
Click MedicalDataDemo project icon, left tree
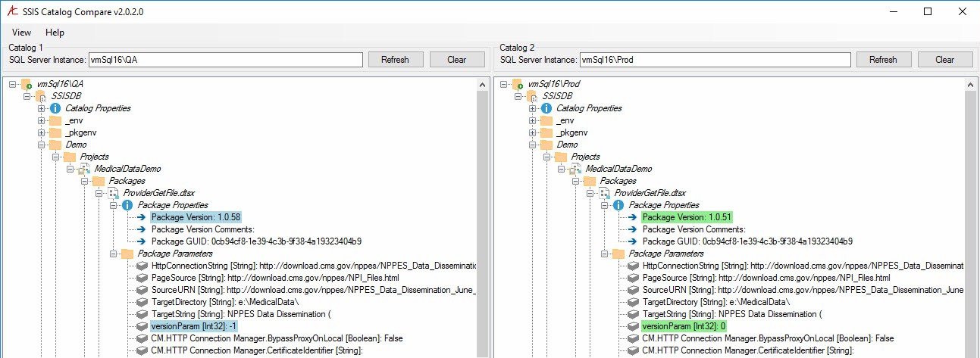click(85, 169)
